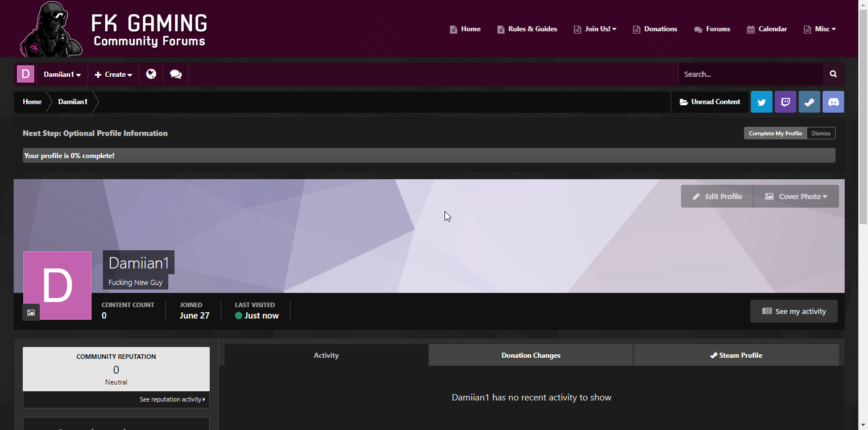The height and width of the screenshot is (430, 868).
Task: Dismiss the profile completion prompt
Action: [821, 134]
